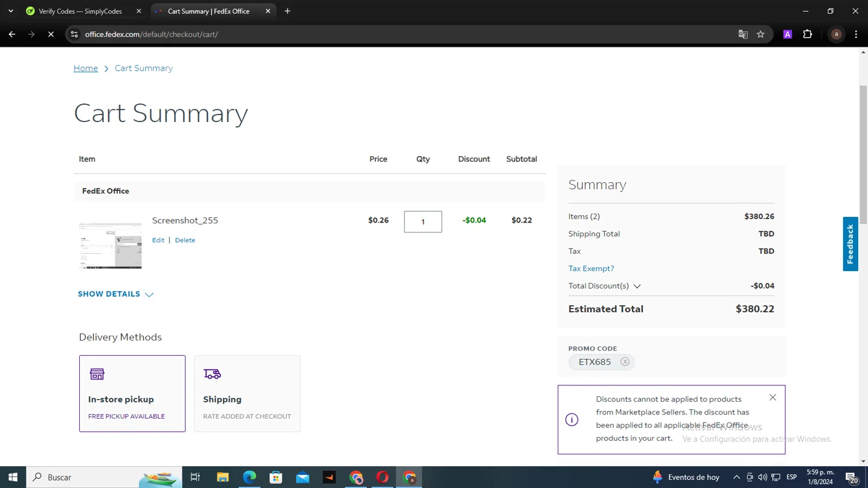The image size is (868, 488).
Task: Open the Extensions puzzle icon
Action: tap(807, 34)
